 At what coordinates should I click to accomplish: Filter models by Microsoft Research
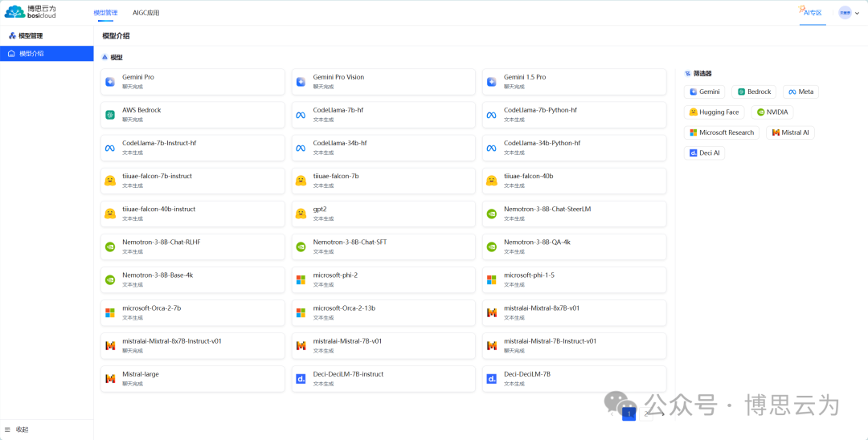click(722, 132)
